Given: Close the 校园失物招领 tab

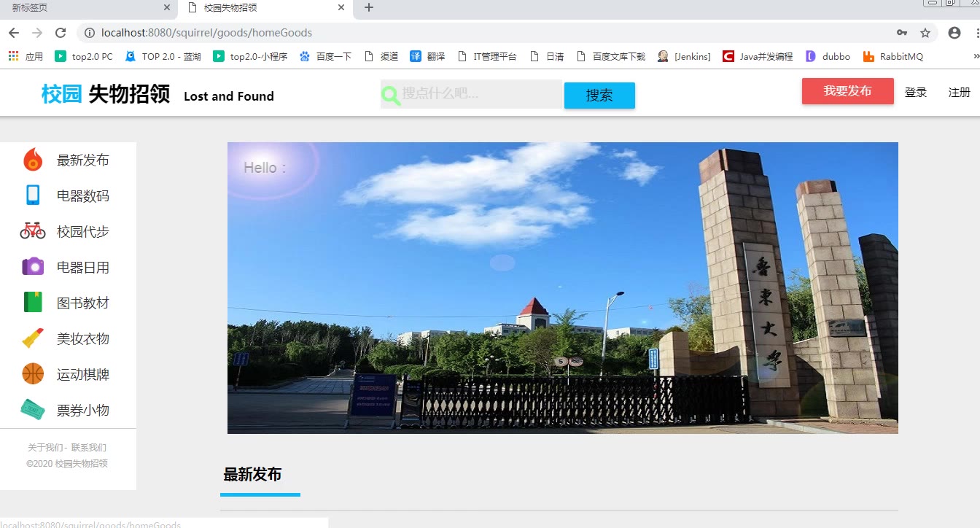Looking at the screenshot, I should coord(341,8).
